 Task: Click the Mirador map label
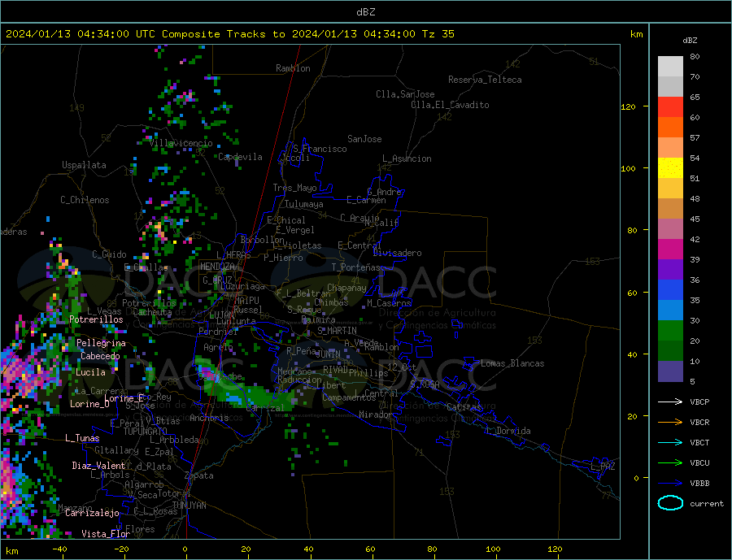376,415
